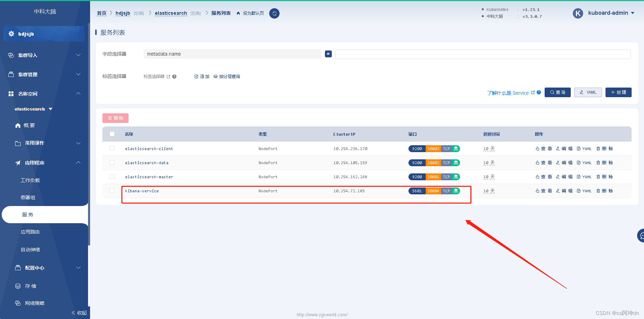Image resolution: width=644 pixels, height=319 pixels.
Task: Click 按分层查询 layered query option
Action: (x=227, y=77)
